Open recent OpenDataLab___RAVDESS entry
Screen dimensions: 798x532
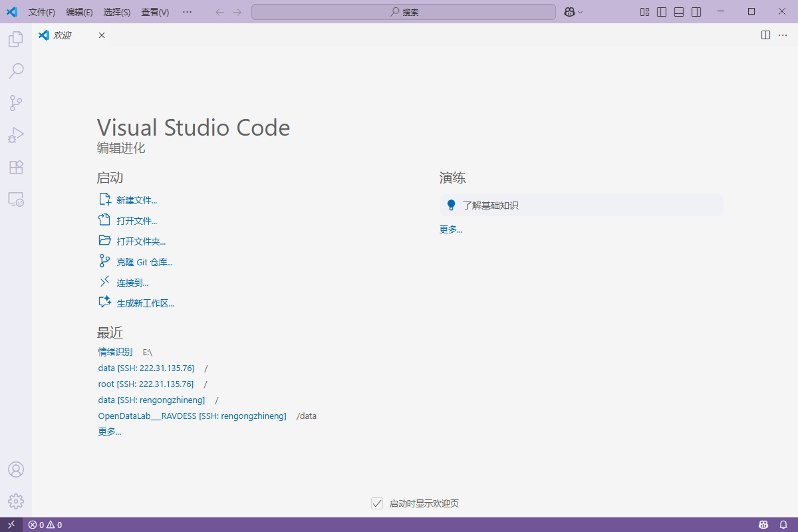click(192, 416)
